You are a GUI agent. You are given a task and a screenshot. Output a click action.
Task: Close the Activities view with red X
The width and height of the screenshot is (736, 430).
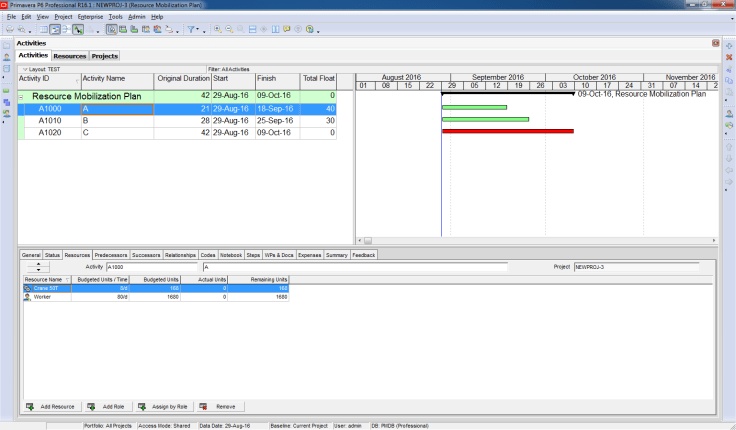click(x=715, y=43)
